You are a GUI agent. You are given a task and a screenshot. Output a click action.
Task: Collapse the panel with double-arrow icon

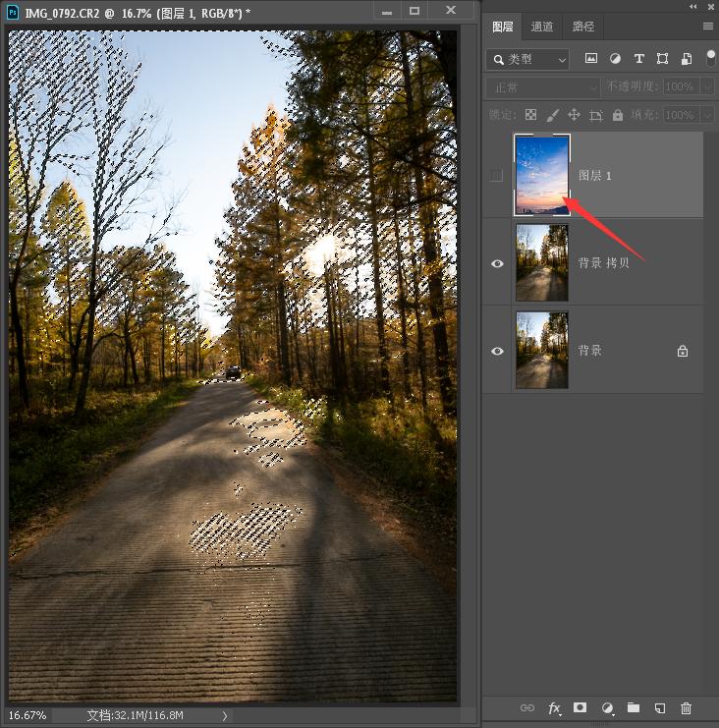(704, 6)
